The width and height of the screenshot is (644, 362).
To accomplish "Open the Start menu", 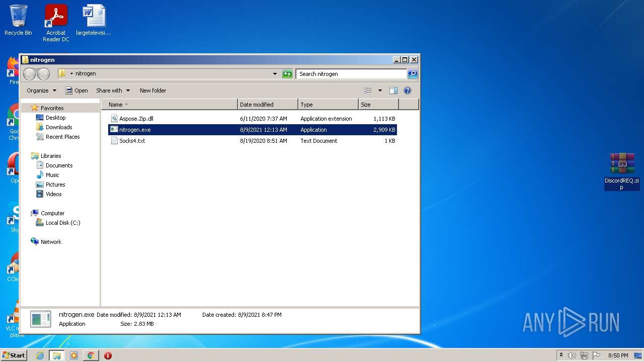I will coord(14,355).
